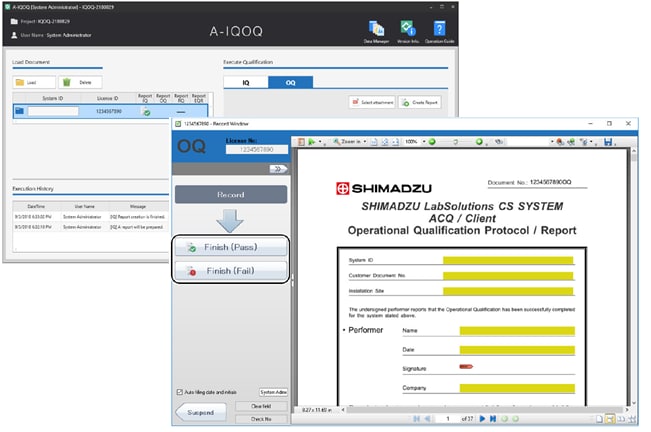The image size is (651, 432).
Task: Go to the first page
Action: coord(416,419)
